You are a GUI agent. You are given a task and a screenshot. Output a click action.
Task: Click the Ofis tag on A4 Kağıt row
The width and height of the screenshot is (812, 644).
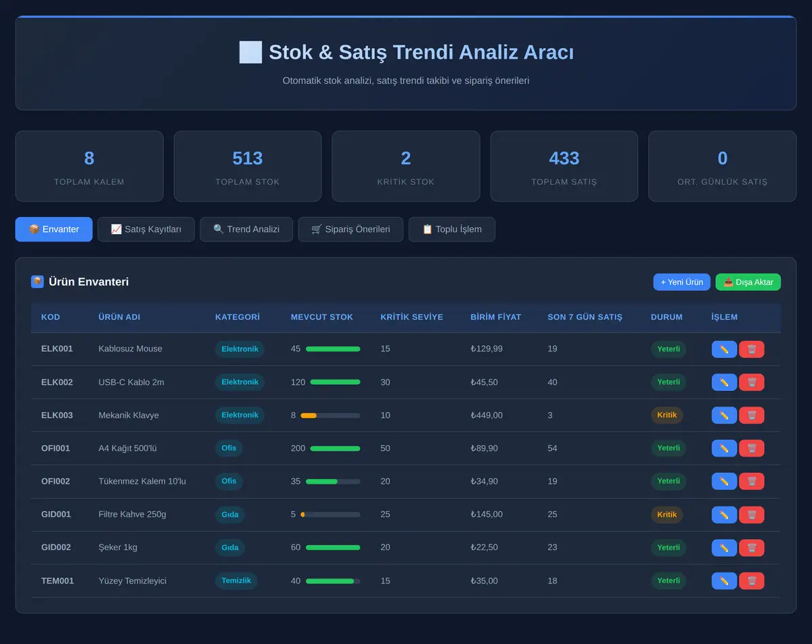(229, 448)
